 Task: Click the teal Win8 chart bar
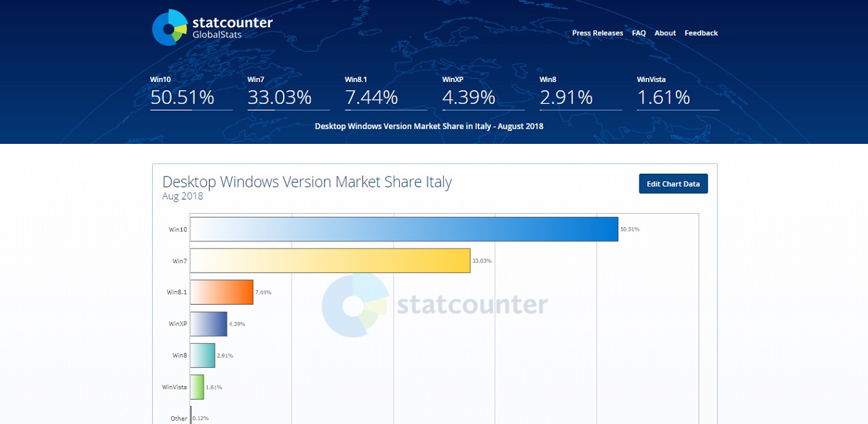pyautogui.click(x=202, y=355)
